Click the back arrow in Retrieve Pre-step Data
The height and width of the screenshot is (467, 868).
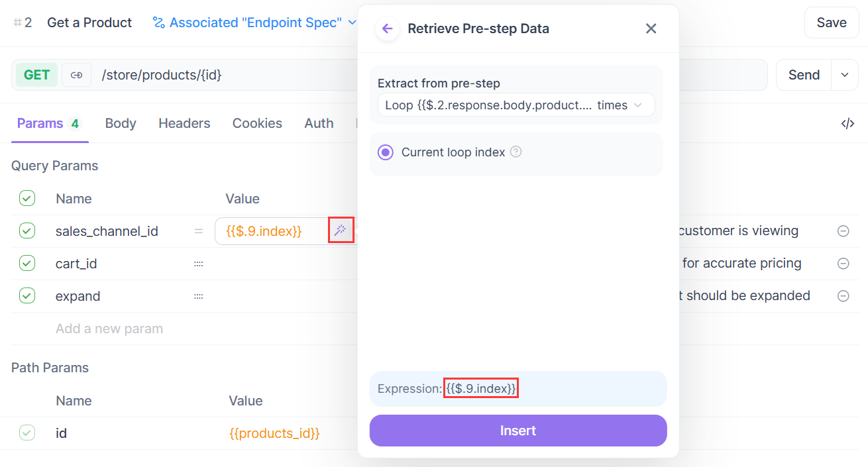(388, 28)
